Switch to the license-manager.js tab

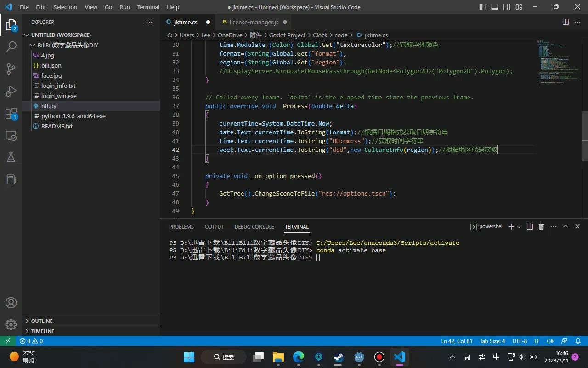pos(254,22)
